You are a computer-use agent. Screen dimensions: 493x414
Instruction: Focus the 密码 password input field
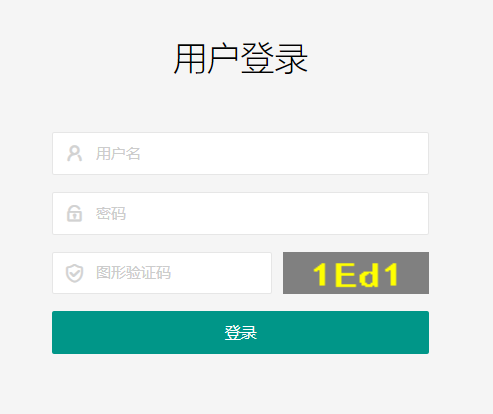[x=240, y=213]
